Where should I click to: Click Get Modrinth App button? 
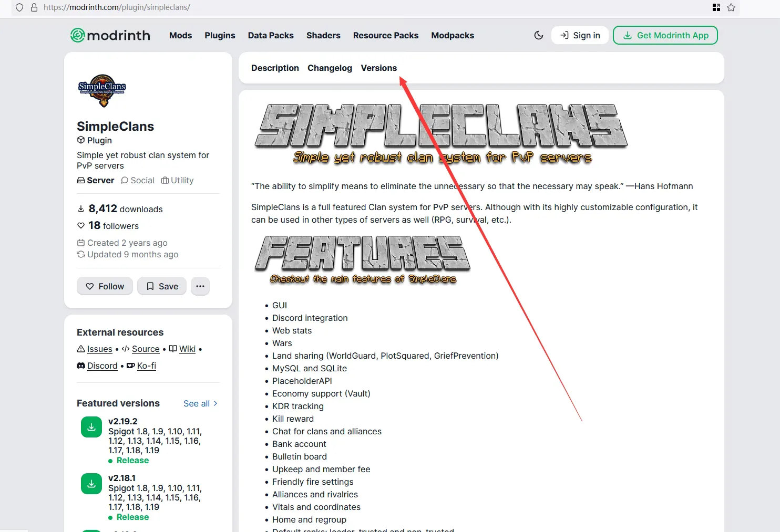click(x=665, y=35)
